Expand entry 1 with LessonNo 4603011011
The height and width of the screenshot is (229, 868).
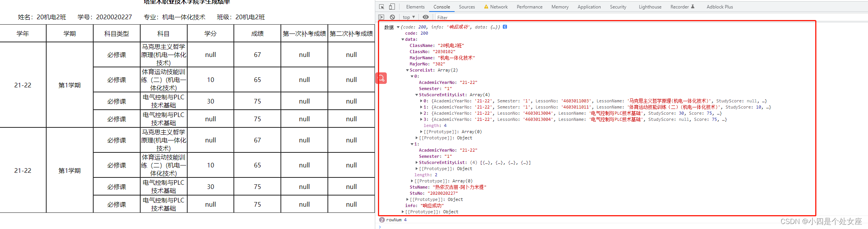(421, 107)
